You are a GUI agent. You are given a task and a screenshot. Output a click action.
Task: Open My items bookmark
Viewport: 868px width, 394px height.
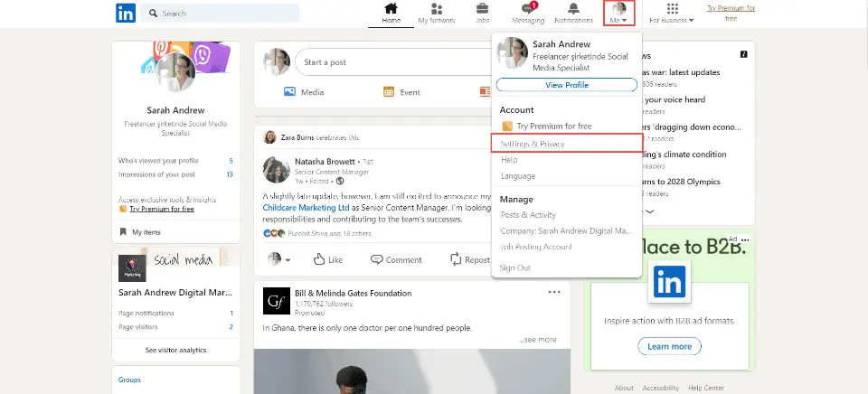click(141, 232)
